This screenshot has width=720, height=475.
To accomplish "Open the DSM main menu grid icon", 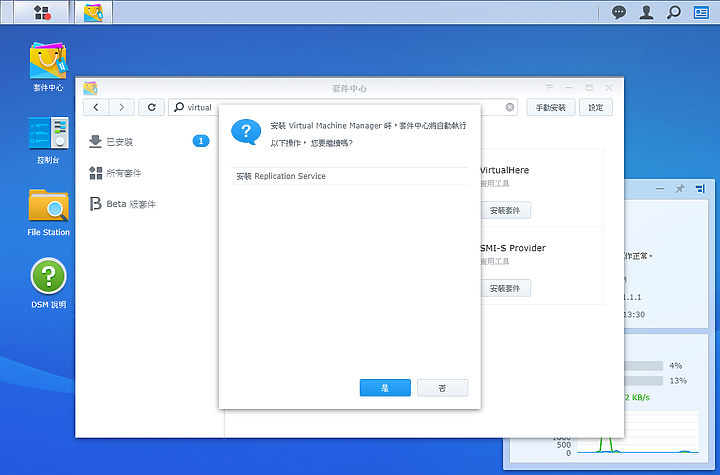I will coord(42,12).
